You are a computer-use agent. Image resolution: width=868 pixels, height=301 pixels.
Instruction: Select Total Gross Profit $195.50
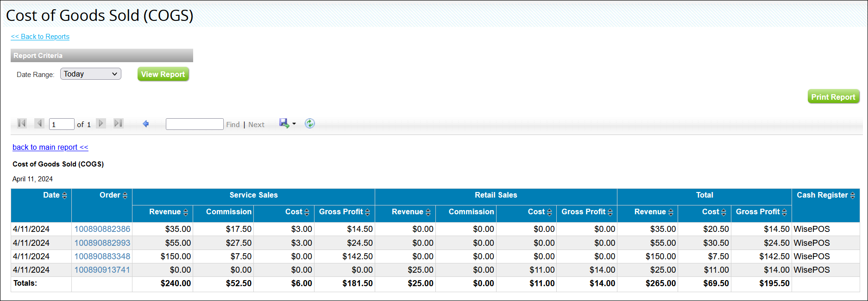point(774,283)
